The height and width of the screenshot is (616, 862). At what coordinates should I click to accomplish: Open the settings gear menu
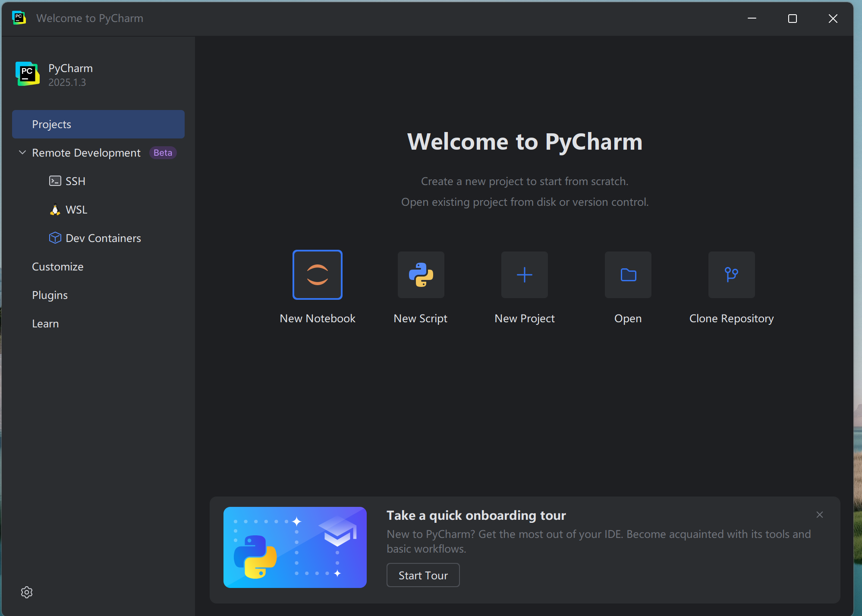pyautogui.click(x=26, y=592)
